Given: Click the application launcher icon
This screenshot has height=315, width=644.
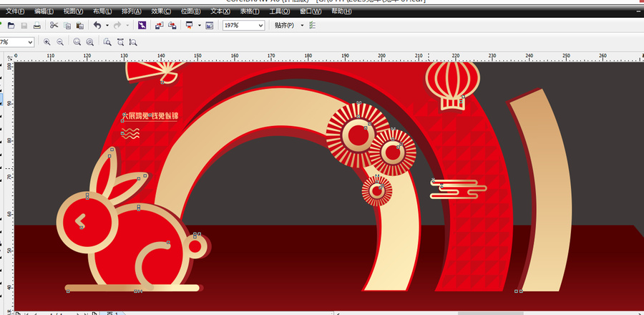Looking at the screenshot, I should point(190,26).
